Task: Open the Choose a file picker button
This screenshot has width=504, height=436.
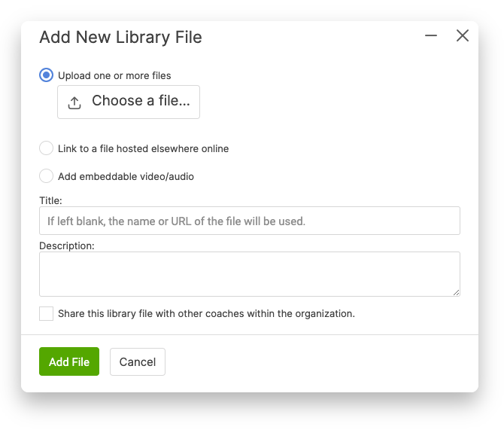Action: point(129,102)
